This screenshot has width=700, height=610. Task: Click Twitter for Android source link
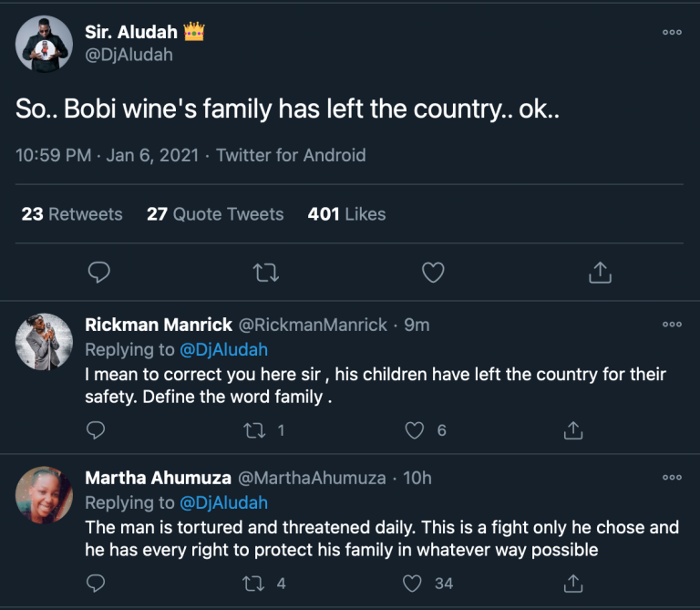tap(290, 155)
